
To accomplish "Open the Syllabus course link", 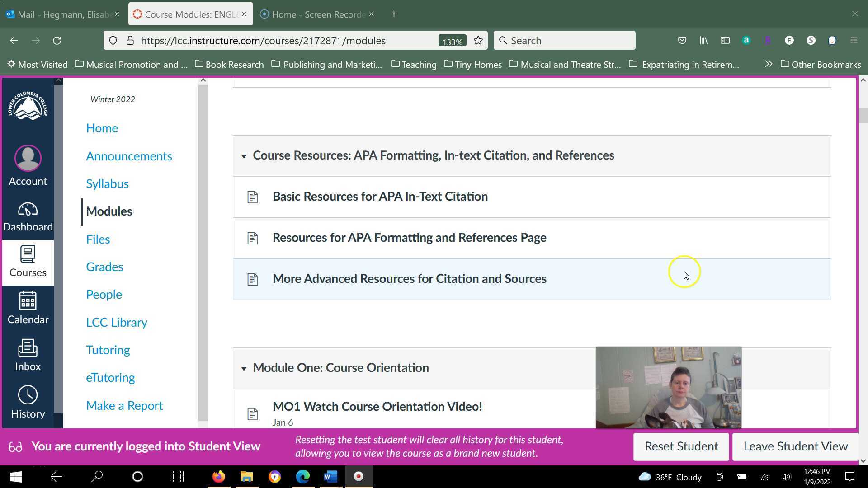I will [107, 183].
